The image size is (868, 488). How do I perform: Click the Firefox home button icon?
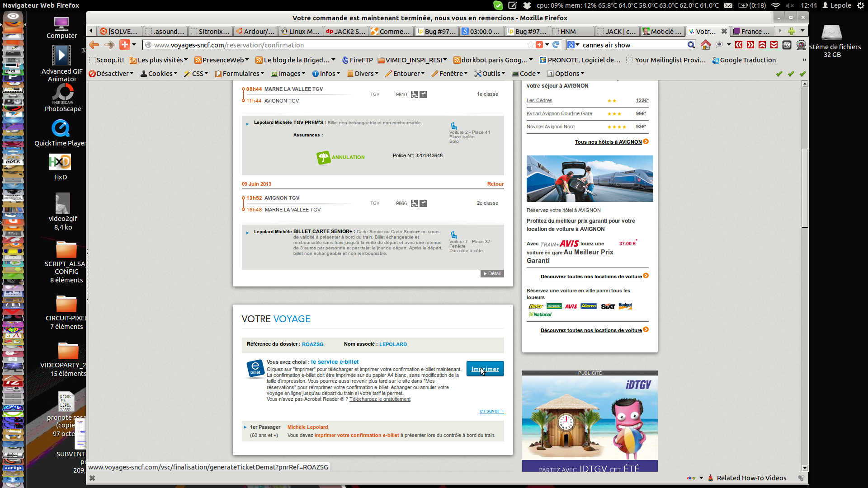click(705, 45)
